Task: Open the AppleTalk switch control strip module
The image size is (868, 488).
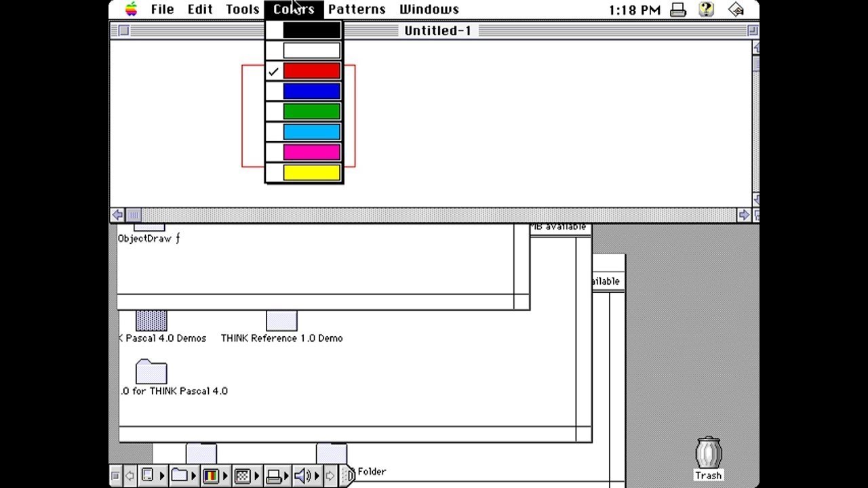Action: tap(152, 476)
